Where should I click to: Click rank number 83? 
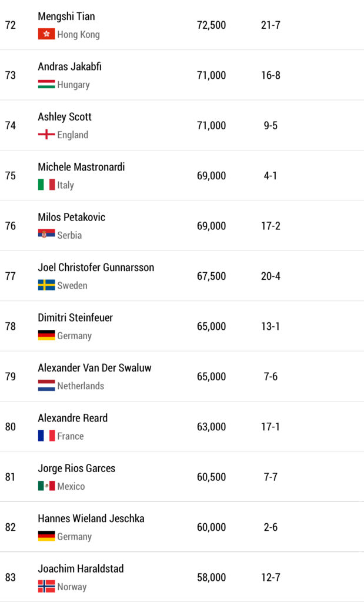[x=11, y=578]
